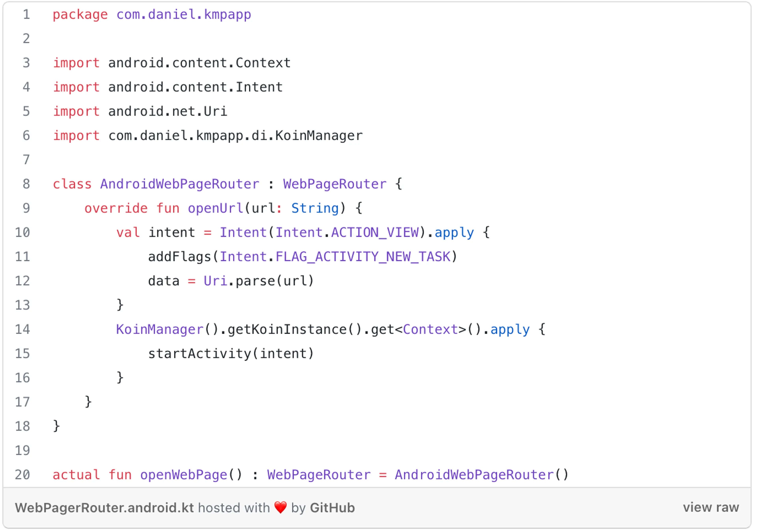Click the openUrl function name
The image size is (757, 532).
[x=216, y=208]
